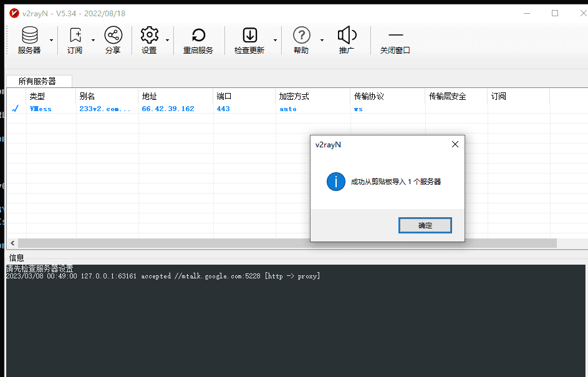The height and width of the screenshot is (377, 588).
Task: Click the active server checkmark icon
Action: click(16, 109)
